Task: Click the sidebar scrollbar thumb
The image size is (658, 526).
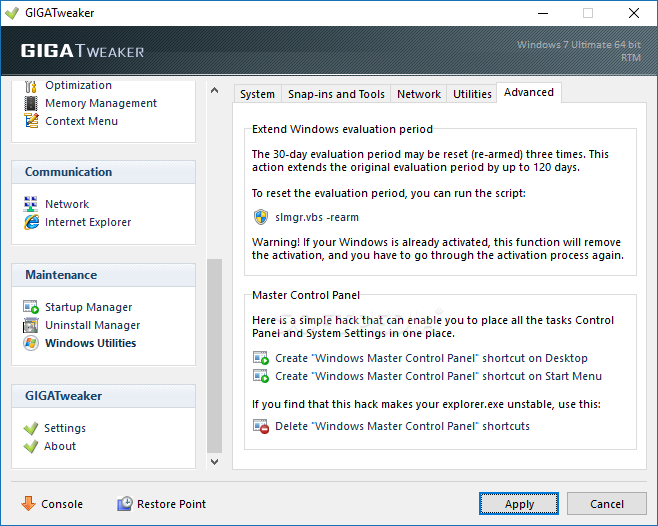Action: click(x=214, y=356)
